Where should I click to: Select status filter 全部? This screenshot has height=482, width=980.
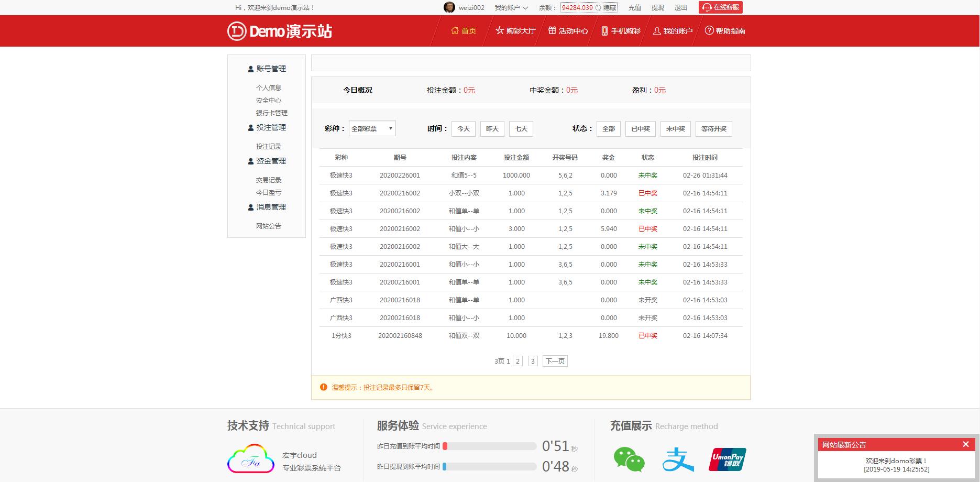609,129
